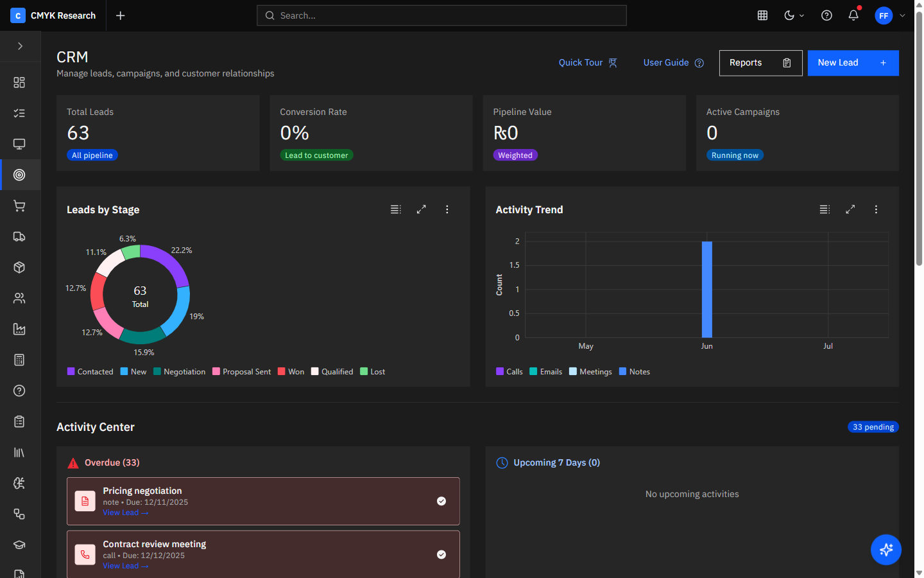Open the people/users icon in sidebar
The height and width of the screenshot is (578, 924).
coord(19,298)
